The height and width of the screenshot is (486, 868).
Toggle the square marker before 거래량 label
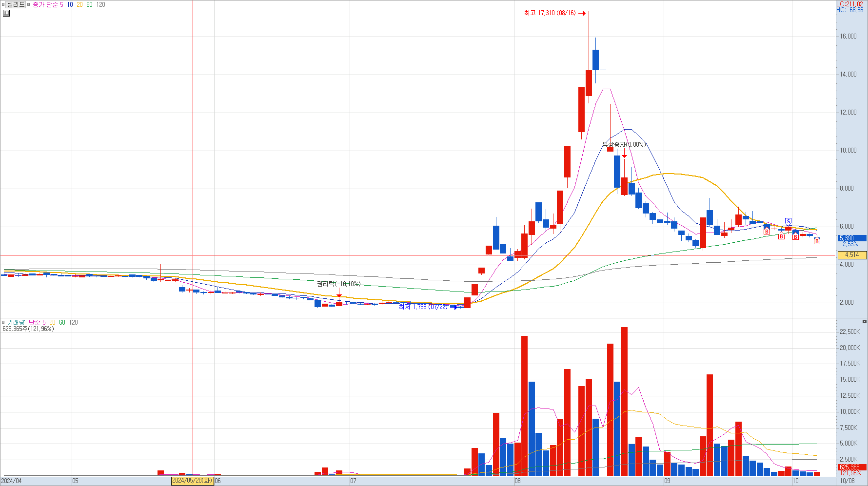(x=3, y=322)
